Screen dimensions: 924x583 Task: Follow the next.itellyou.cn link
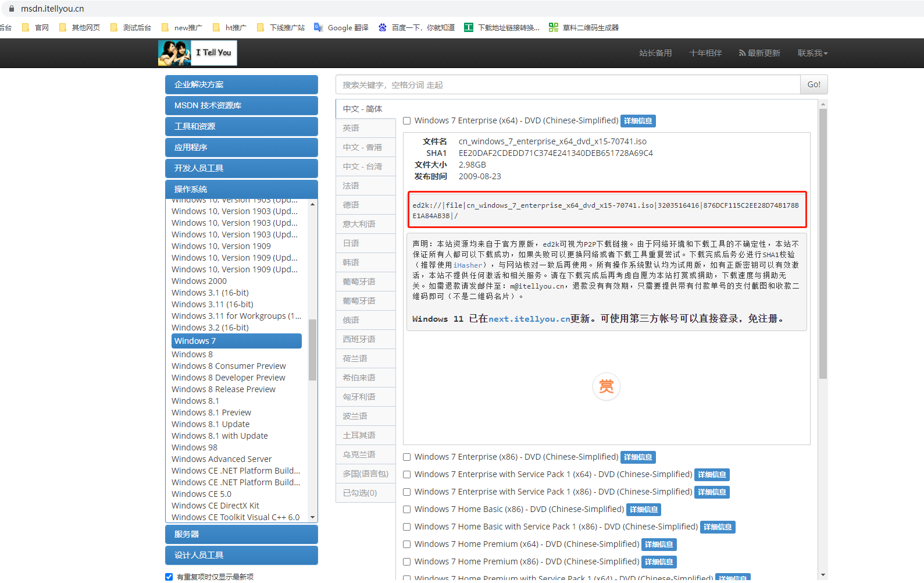(x=529, y=319)
